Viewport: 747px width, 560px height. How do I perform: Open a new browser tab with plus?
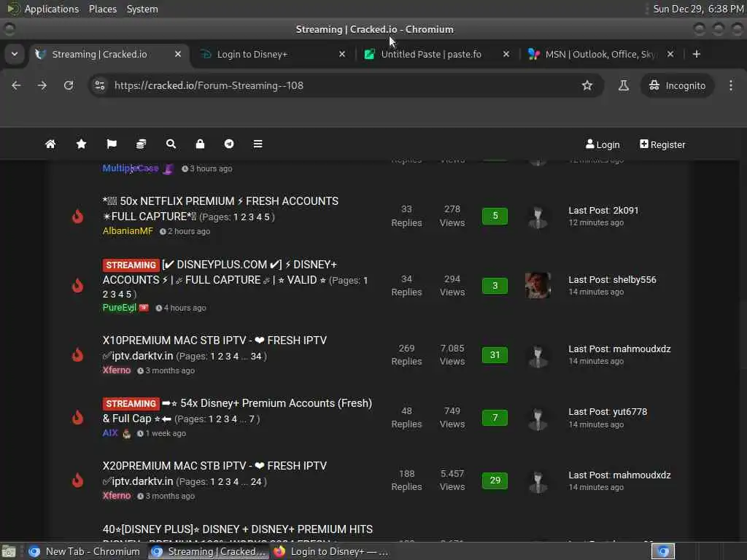click(697, 54)
